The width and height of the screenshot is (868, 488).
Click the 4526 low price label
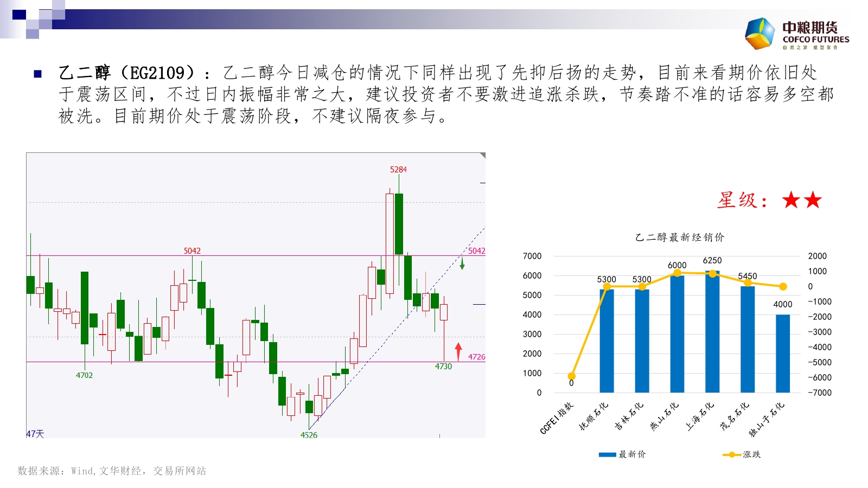[309, 435]
